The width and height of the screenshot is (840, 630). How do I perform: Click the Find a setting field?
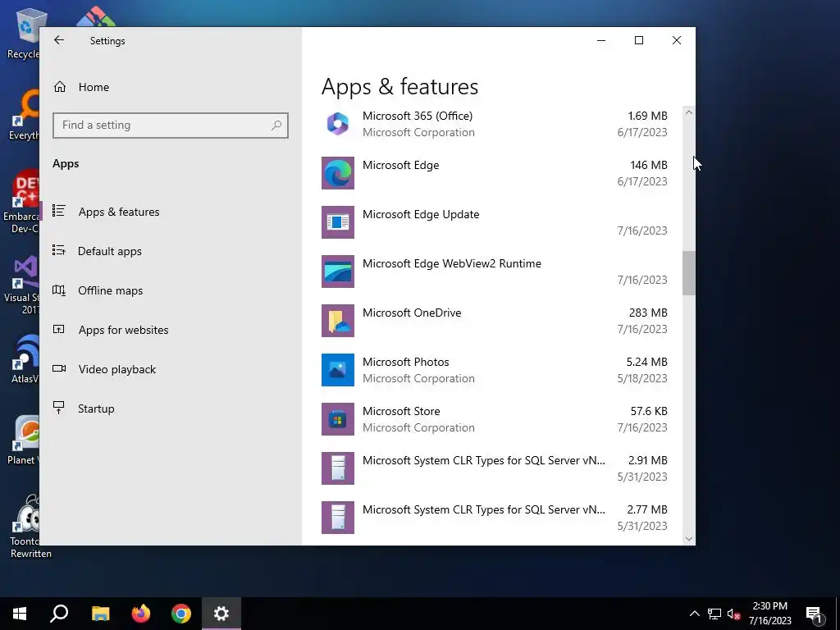point(171,126)
